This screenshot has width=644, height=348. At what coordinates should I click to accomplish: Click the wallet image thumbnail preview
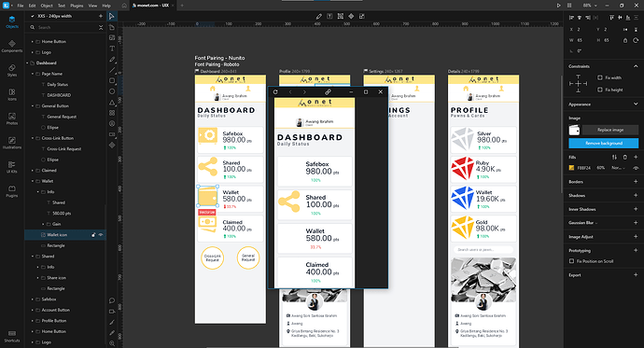574,130
